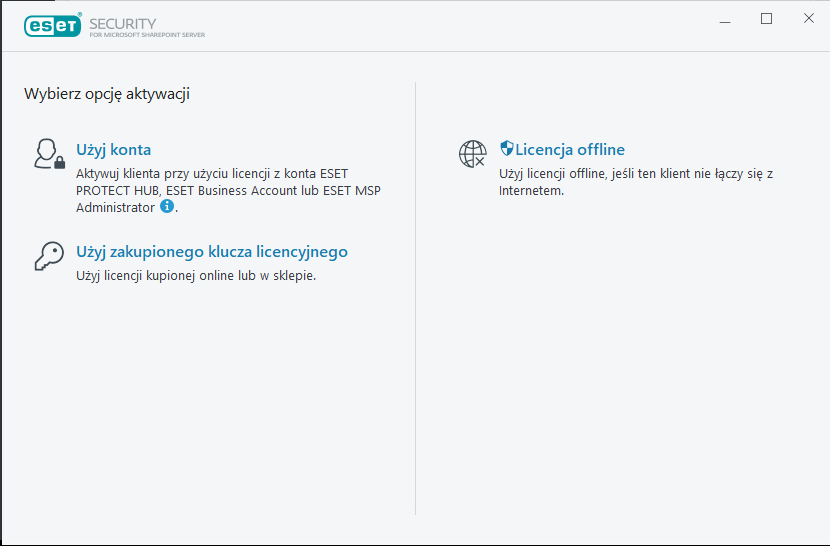The image size is (830, 546).
Task: Click the license key icon
Action: click(x=49, y=256)
